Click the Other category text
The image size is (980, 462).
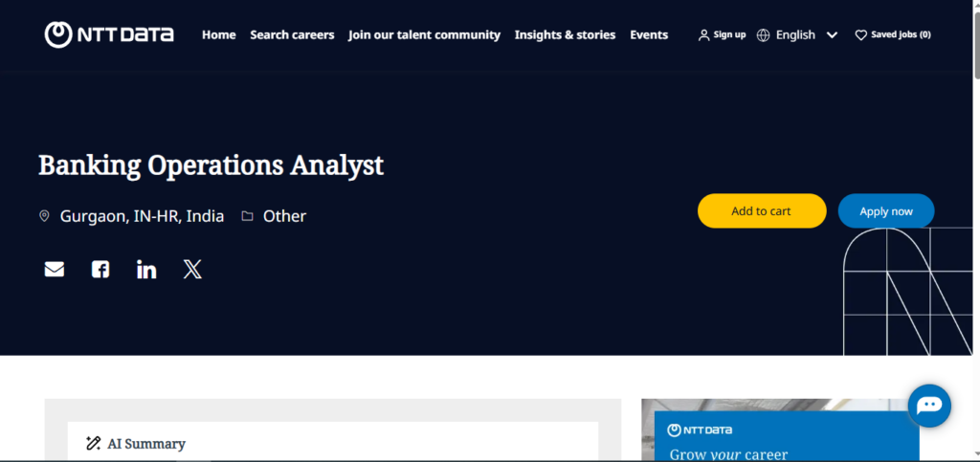coord(284,216)
